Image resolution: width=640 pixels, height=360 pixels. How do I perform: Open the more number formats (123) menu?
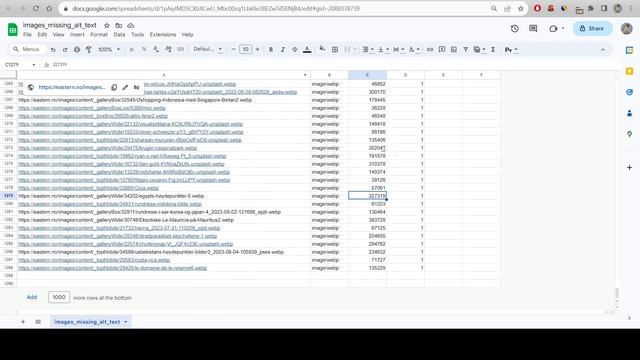point(180,49)
